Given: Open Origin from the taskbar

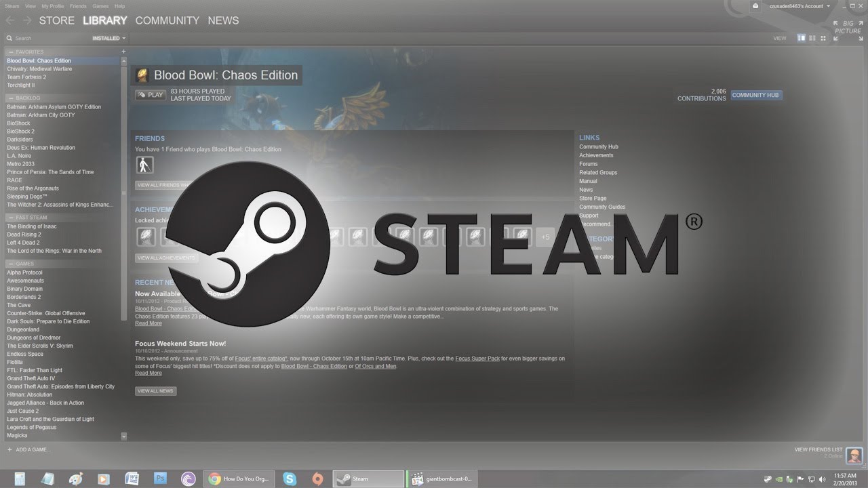Looking at the screenshot, I should point(317,479).
